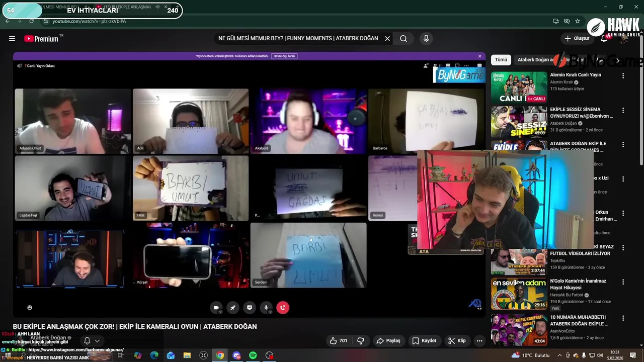The image size is (644, 362).
Task: Select the Tümü filter chip
Action: (501, 60)
